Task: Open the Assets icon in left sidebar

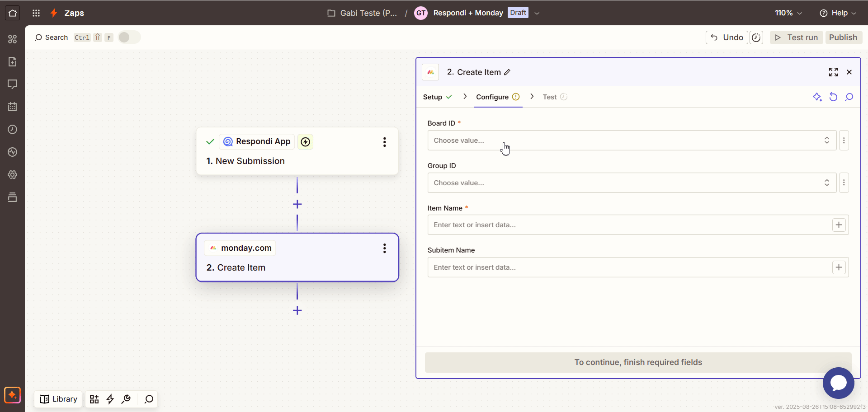Action: coord(13,39)
